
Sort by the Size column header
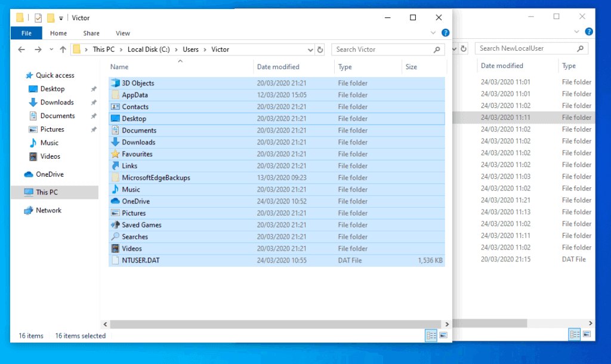point(411,67)
